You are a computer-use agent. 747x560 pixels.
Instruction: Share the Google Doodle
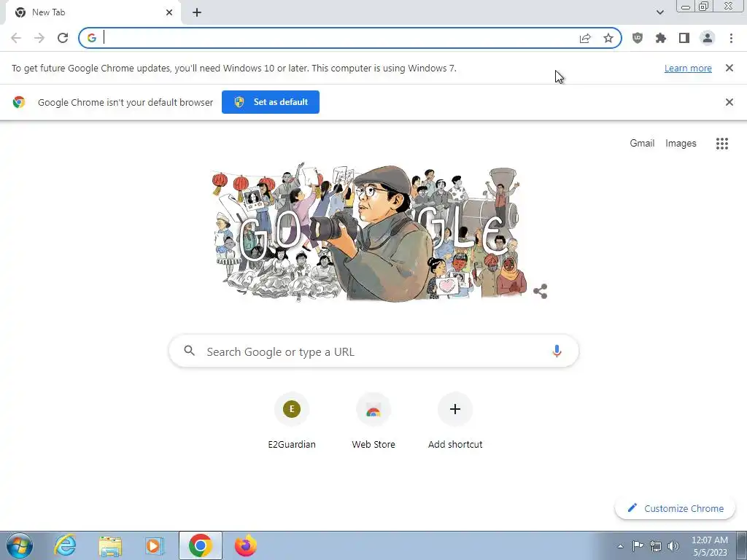[541, 292]
